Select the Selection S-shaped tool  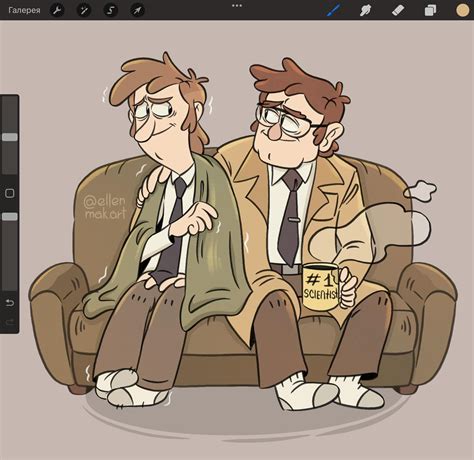pyautogui.click(x=110, y=10)
